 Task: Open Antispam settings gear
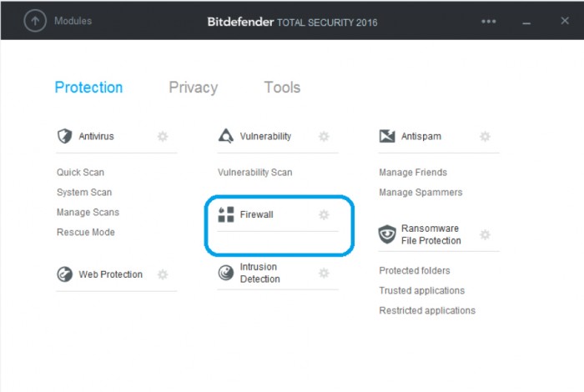pyautogui.click(x=485, y=136)
